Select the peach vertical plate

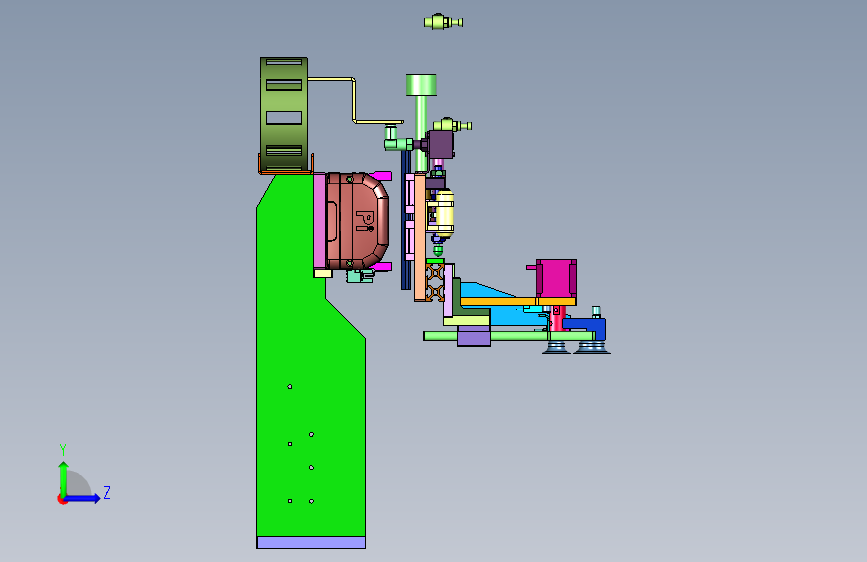420,238
